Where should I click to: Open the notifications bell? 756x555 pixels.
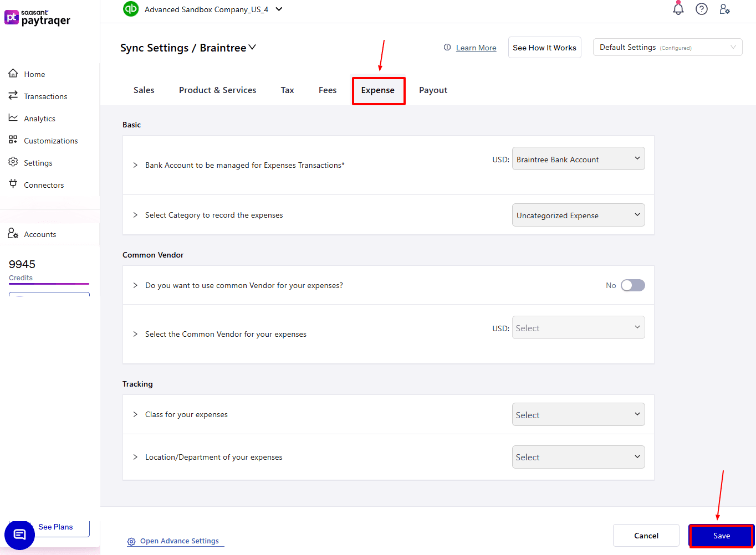point(678,9)
